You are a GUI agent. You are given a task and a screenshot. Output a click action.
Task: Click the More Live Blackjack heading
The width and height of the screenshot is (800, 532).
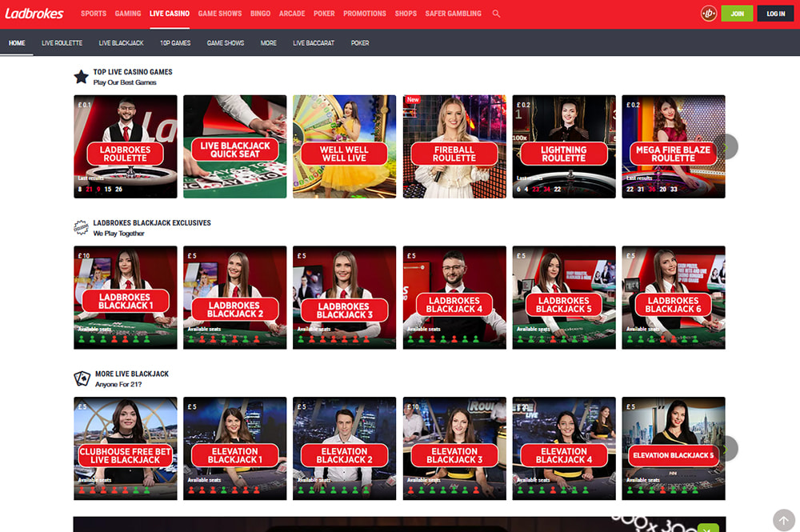(x=132, y=374)
